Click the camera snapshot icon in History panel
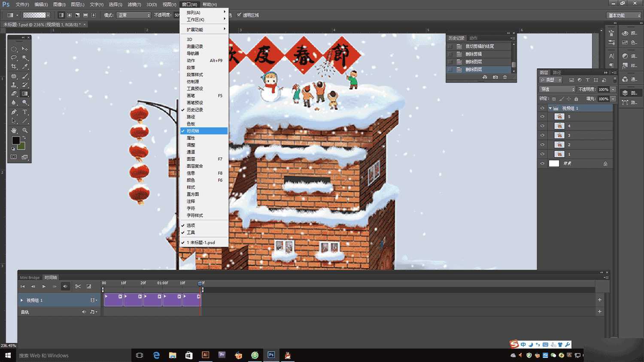The image size is (644, 362). click(495, 77)
